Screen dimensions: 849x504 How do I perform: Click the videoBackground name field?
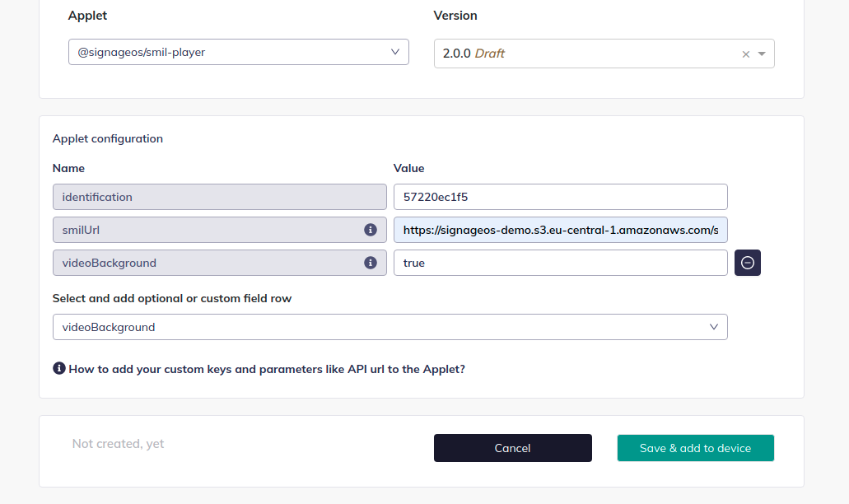click(x=206, y=263)
